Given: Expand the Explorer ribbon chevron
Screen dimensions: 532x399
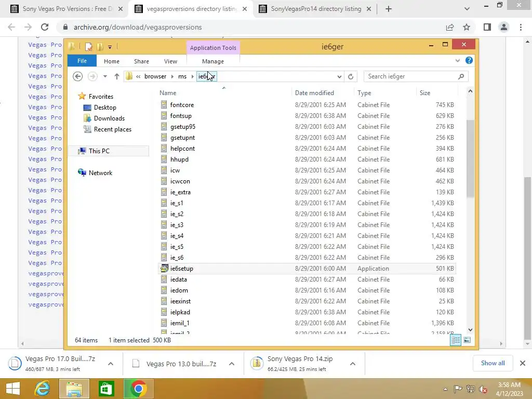Looking at the screenshot, I should [x=457, y=60].
